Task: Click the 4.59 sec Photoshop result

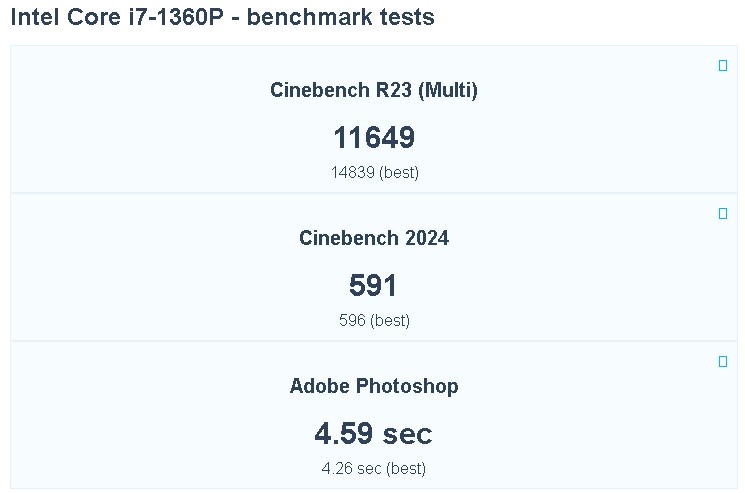Action: 374,434
